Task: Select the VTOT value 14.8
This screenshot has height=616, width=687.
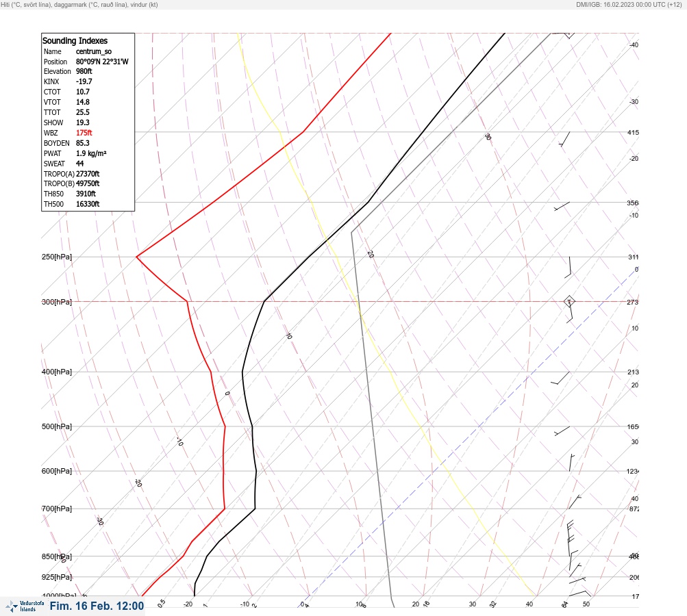Action: pyautogui.click(x=83, y=102)
